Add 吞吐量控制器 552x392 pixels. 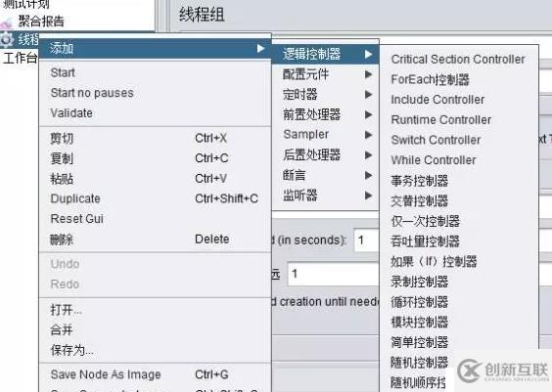(459, 241)
